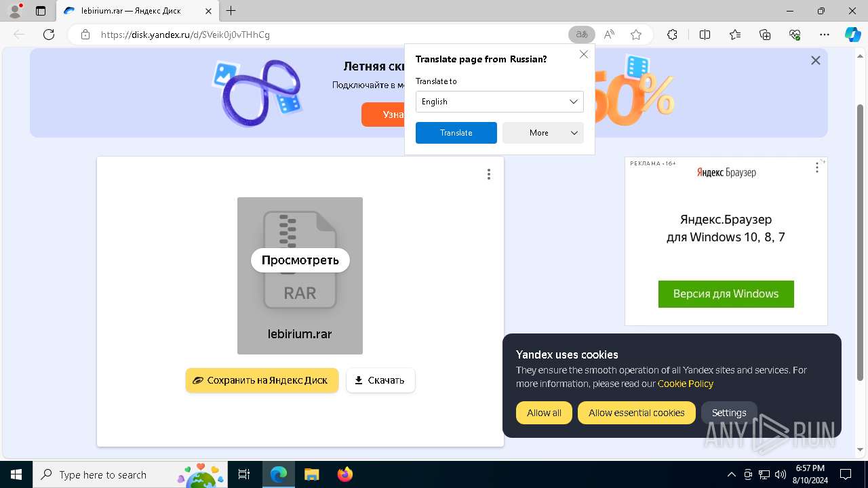Click Сохранить на Яндекс Диск button
Viewport: 868px width, 488px height.
[262, 380]
